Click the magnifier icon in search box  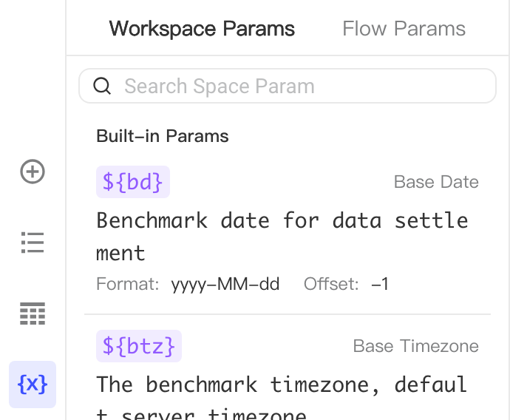point(102,86)
